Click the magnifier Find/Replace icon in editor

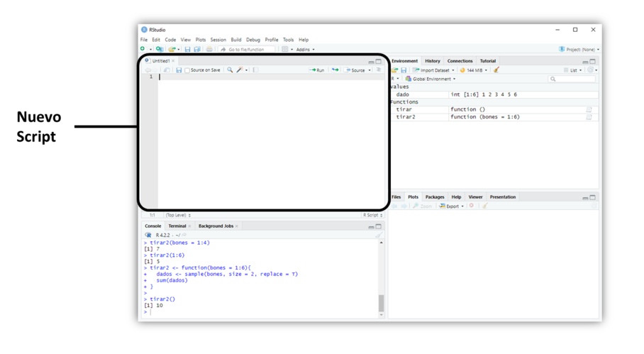[x=230, y=70]
